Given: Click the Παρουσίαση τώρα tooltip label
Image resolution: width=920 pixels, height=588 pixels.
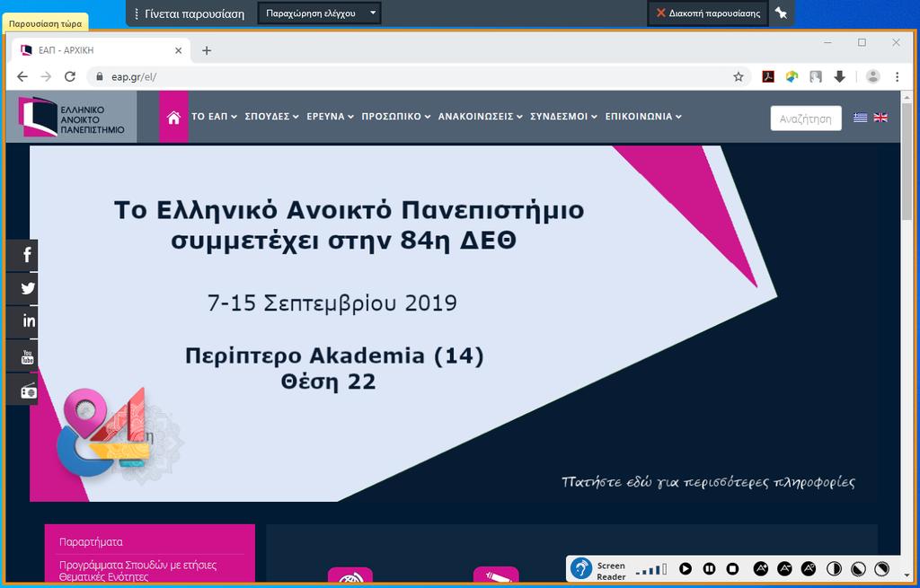Looking at the screenshot, I should (45, 23).
